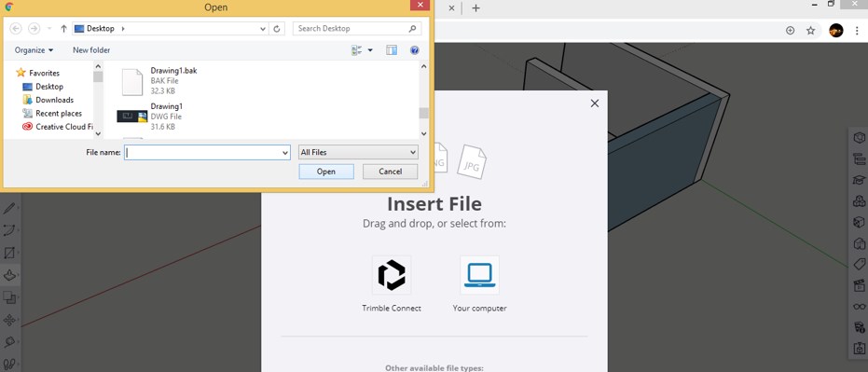Select the Move tool
Viewport: 868px width, 372px height.
pos(9,320)
